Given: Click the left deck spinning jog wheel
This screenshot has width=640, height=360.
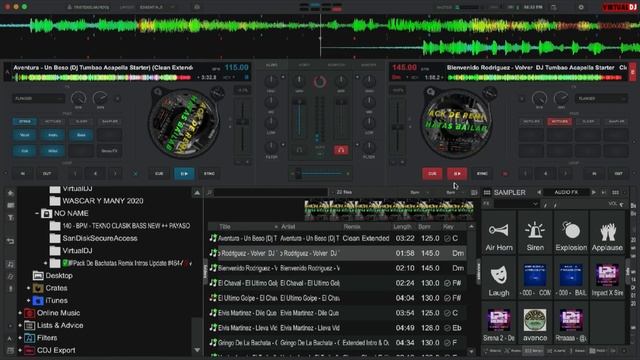Looking at the screenshot, I should [x=183, y=123].
